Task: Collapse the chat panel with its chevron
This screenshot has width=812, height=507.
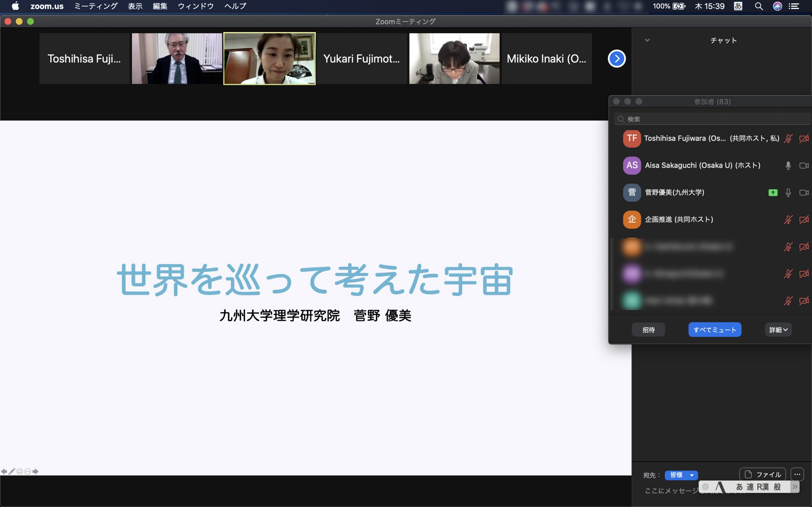Action: [x=647, y=40]
